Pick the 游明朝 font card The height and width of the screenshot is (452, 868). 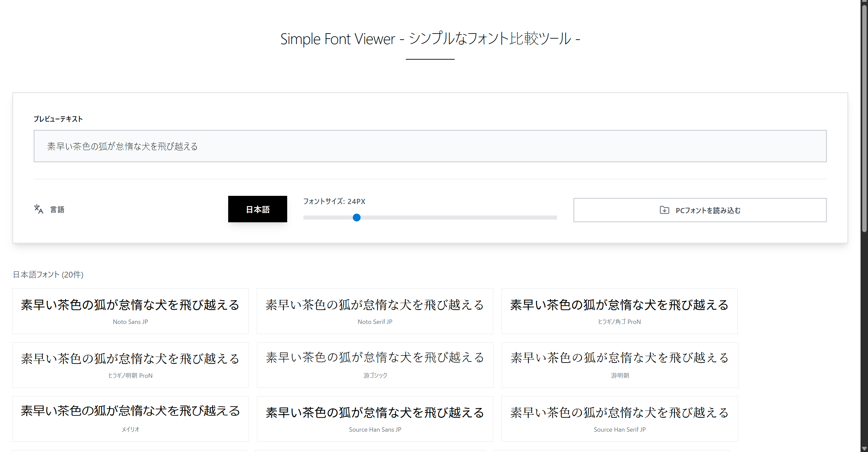(620, 365)
